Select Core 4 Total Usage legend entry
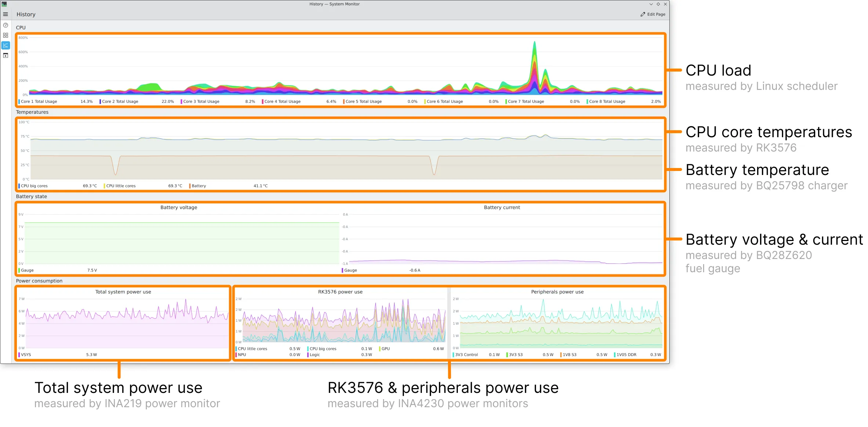The width and height of the screenshot is (868, 427). (299, 102)
